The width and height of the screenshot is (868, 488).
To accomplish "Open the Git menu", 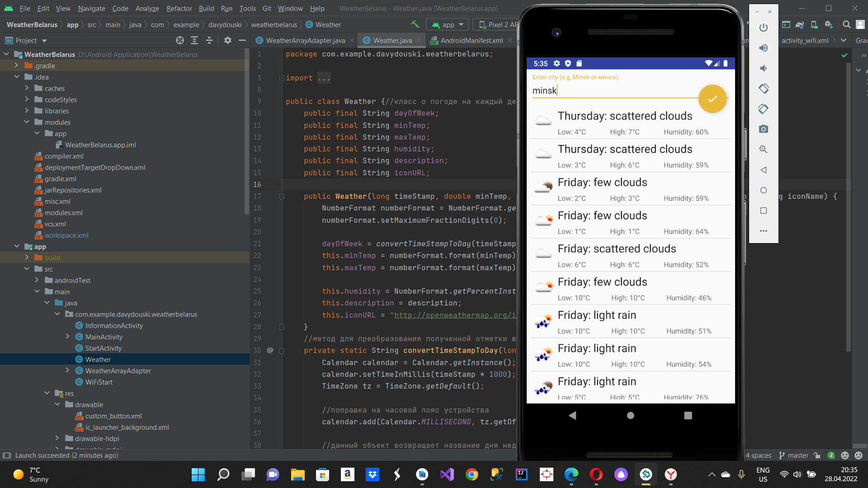I will point(267,8).
